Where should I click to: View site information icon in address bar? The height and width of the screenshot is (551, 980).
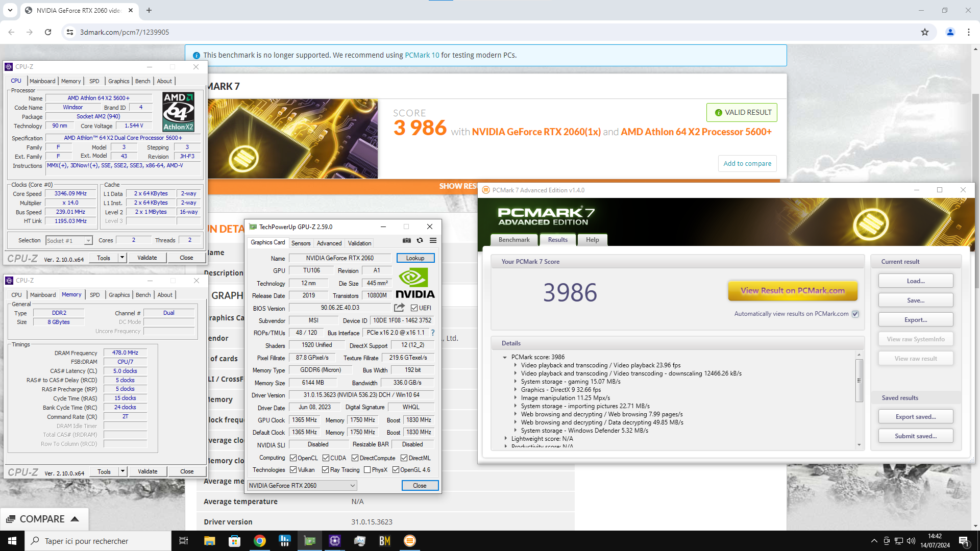point(70,32)
